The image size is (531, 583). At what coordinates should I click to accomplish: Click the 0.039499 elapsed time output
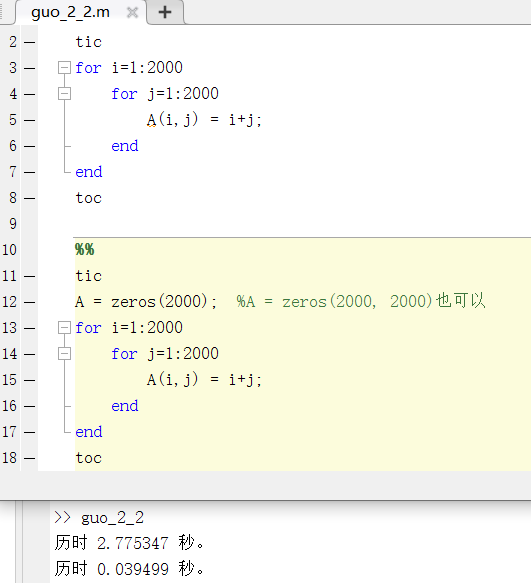(133, 569)
